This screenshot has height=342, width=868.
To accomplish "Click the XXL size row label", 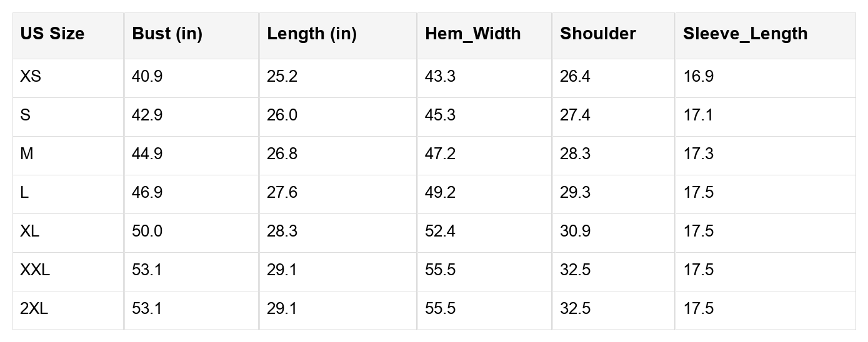I will pos(35,270).
